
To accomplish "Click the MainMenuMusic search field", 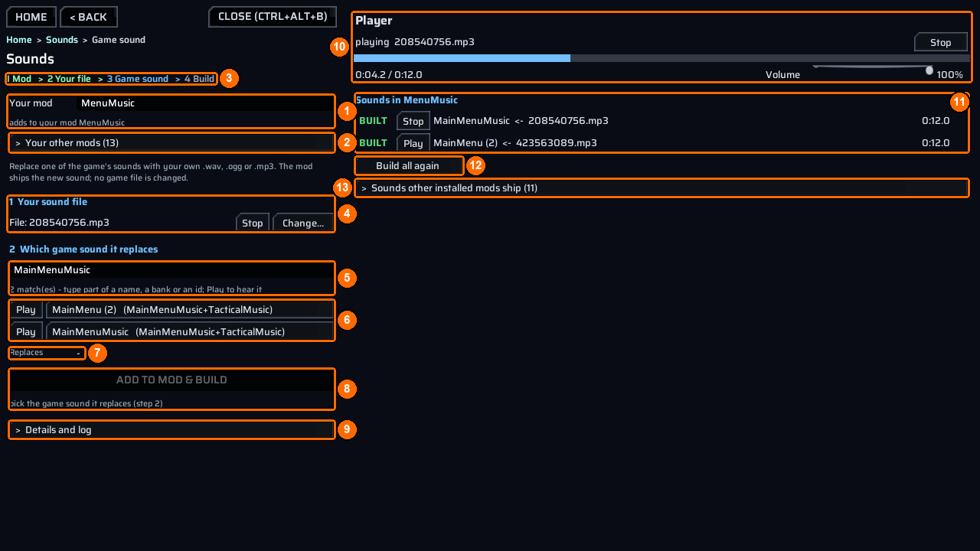I will click(171, 270).
